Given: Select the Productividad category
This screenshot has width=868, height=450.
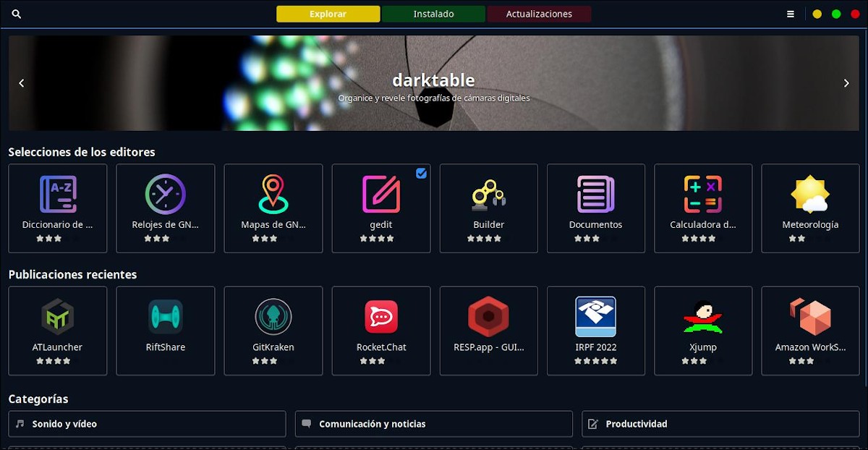Looking at the screenshot, I should tap(720, 424).
